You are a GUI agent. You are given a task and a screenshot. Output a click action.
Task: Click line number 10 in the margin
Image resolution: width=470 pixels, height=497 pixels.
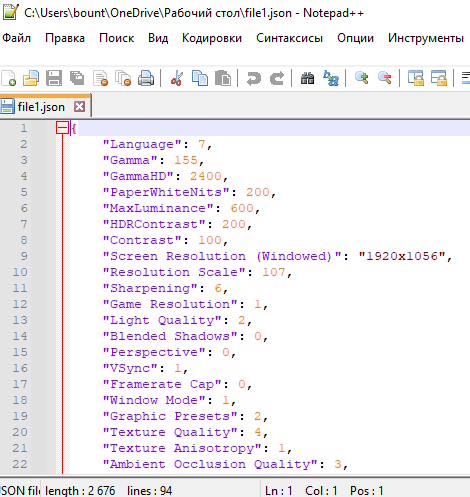(20, 272)
